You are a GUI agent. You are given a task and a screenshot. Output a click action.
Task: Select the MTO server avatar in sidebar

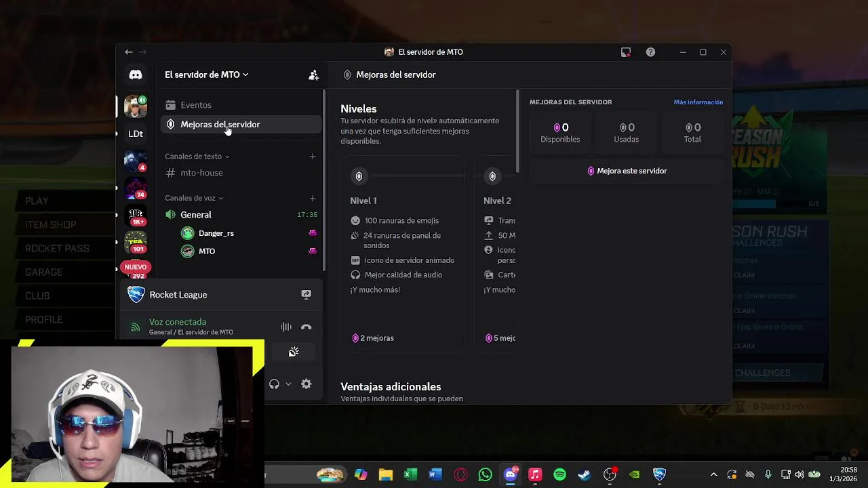136,106
